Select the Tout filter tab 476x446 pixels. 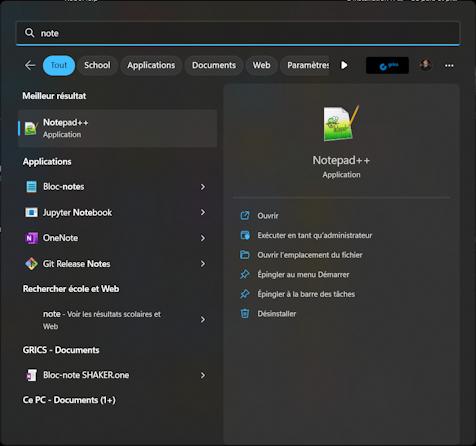(59, 65)
